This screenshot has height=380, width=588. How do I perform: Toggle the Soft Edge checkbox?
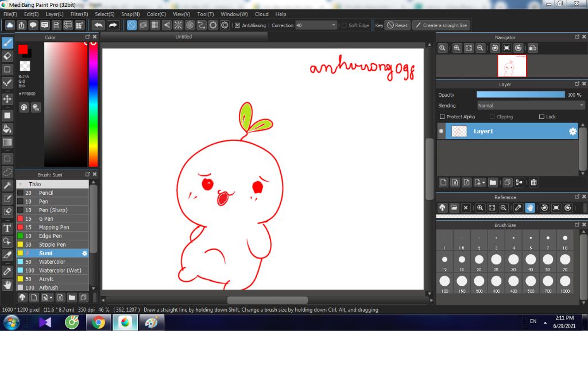pos(345,25)
